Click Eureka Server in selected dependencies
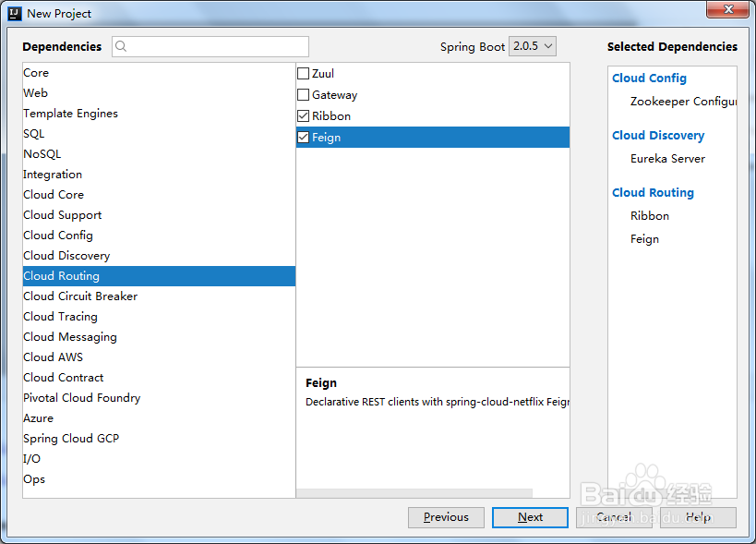 coord(667,159)
